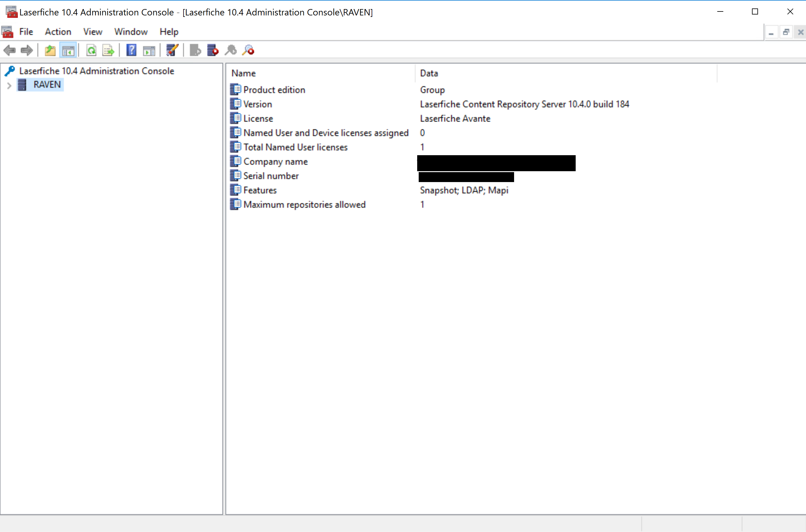Click the Refresh toolbar icon
Viewport: 806px width, 532px height.
tap(91, 50)
